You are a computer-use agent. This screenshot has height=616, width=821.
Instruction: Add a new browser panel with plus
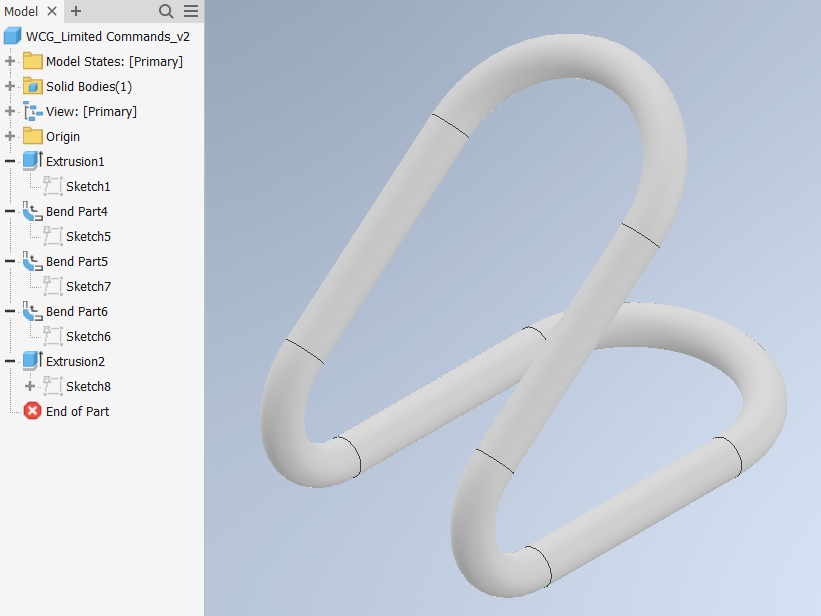[x=76, y=11]
